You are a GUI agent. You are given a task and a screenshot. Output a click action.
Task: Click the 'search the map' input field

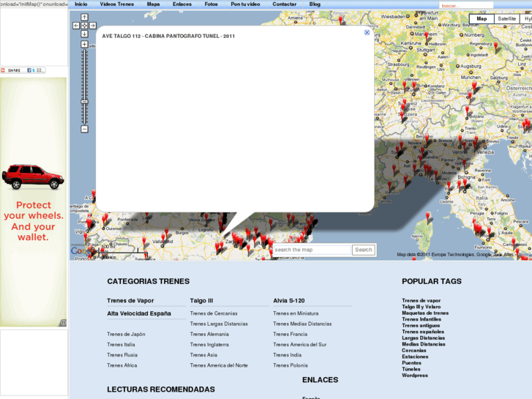(x=312, y=250)
